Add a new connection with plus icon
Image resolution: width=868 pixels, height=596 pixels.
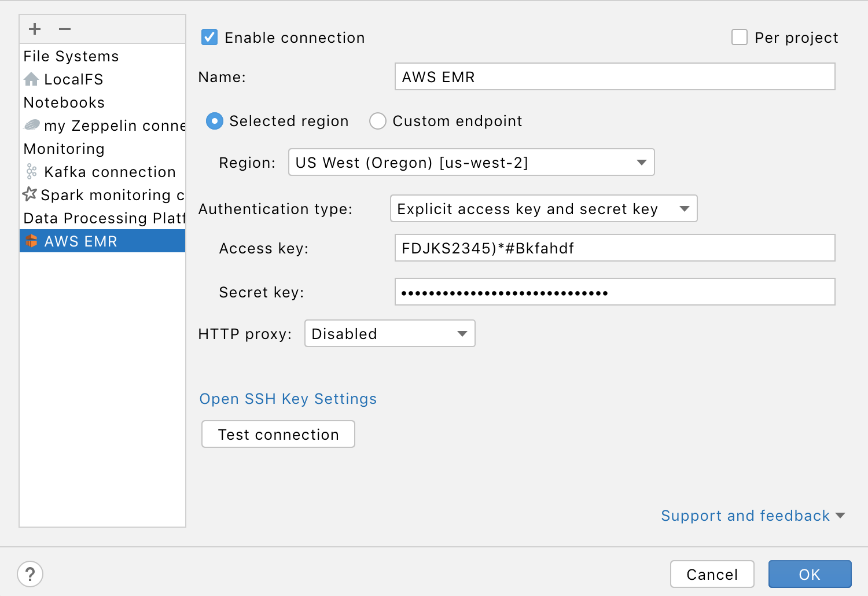(35, 29)
